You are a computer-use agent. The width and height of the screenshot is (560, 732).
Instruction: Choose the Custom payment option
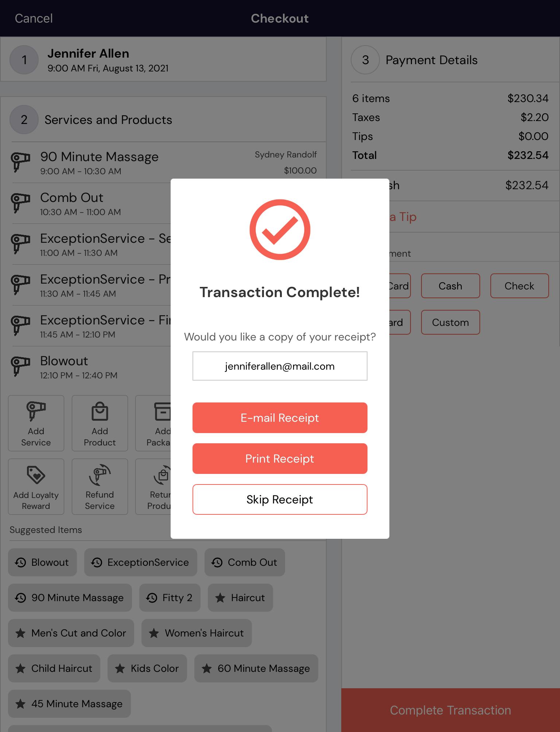pyautogui.click(x=450, y=322)
